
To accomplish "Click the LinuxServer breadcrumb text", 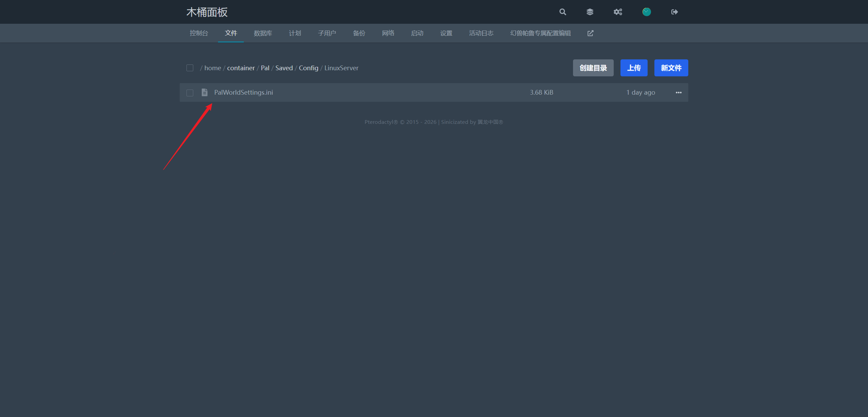I will click(341, 68).
